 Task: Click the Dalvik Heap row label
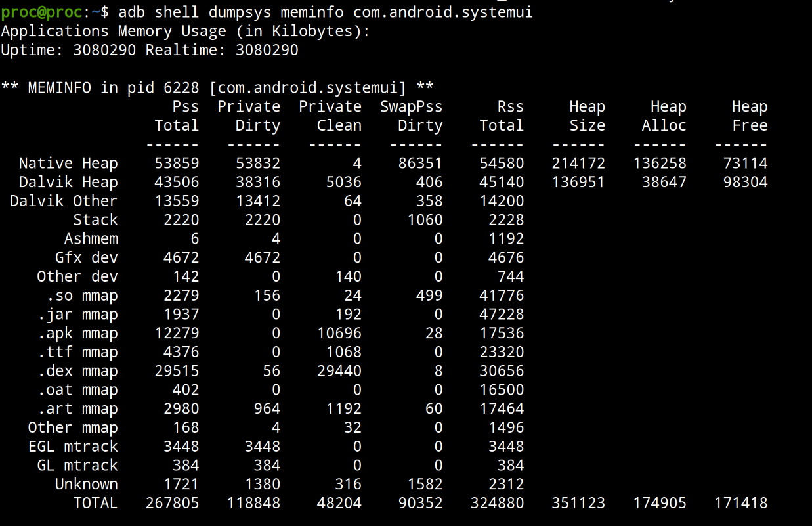click(x=68, y=183)
